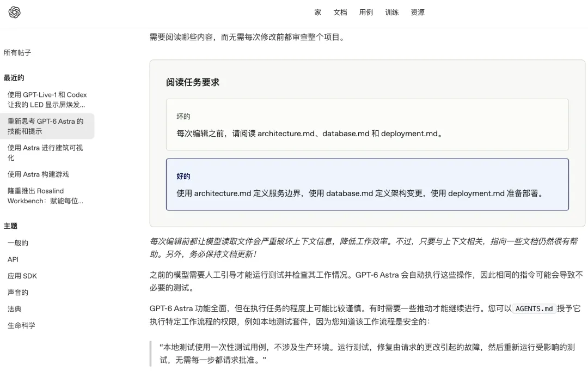Select topic 应用 SDK

(x=22, y=276)
